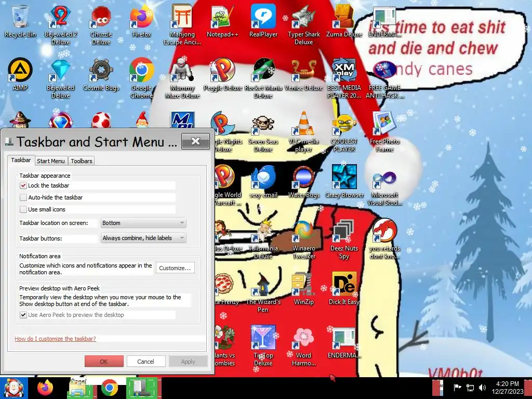Viewport: 532px width, 399px height.
Task: Launch Word Harmony flower icon
Action: pyautogui.click(x=303, y=346)
